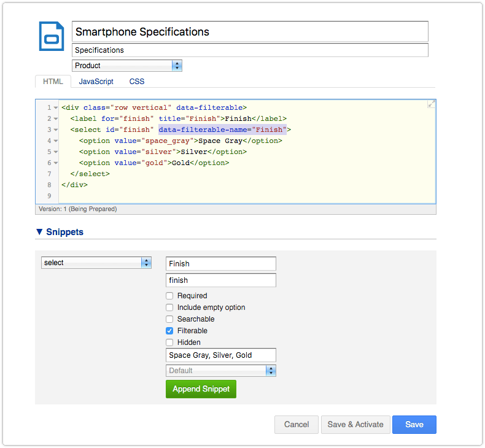
Task: Fold code at line 4 arrow
Action: pyautogui.click(x=56, y=141)
